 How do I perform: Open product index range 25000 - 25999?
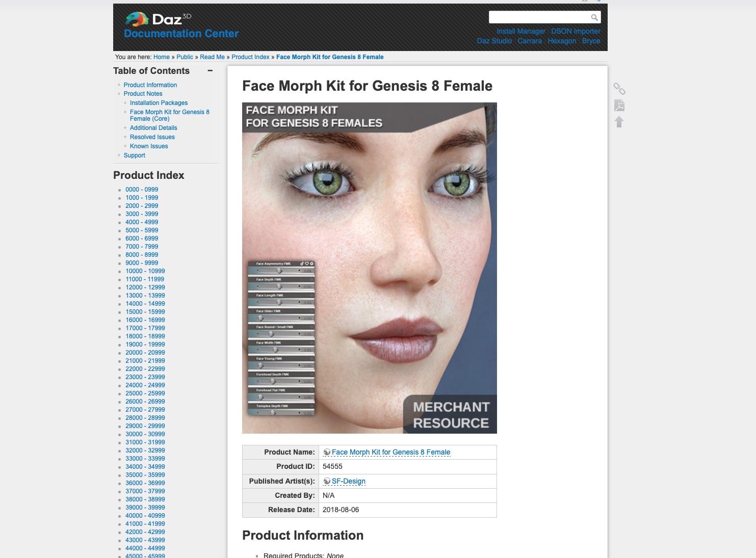[x=145, y=393]
